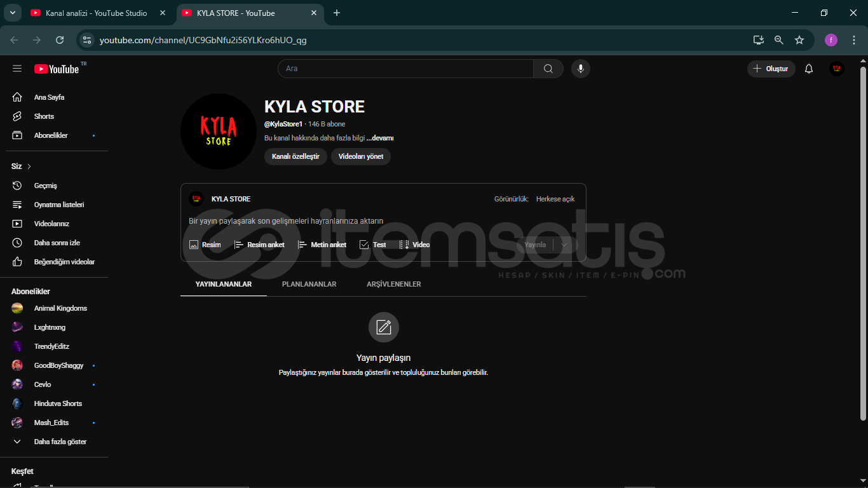
Task: View site information icon in address bar
Action: pos(88,40)
